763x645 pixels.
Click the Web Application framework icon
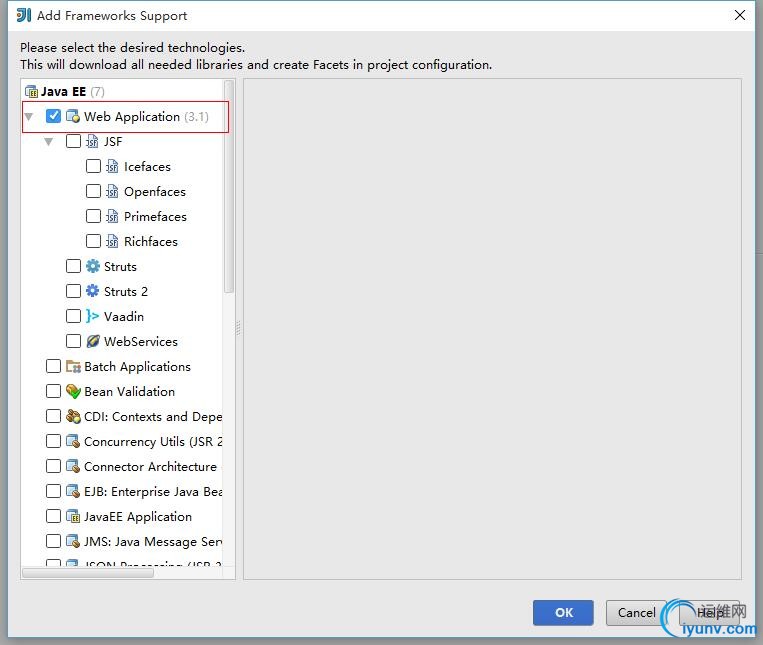coord(73,116)
